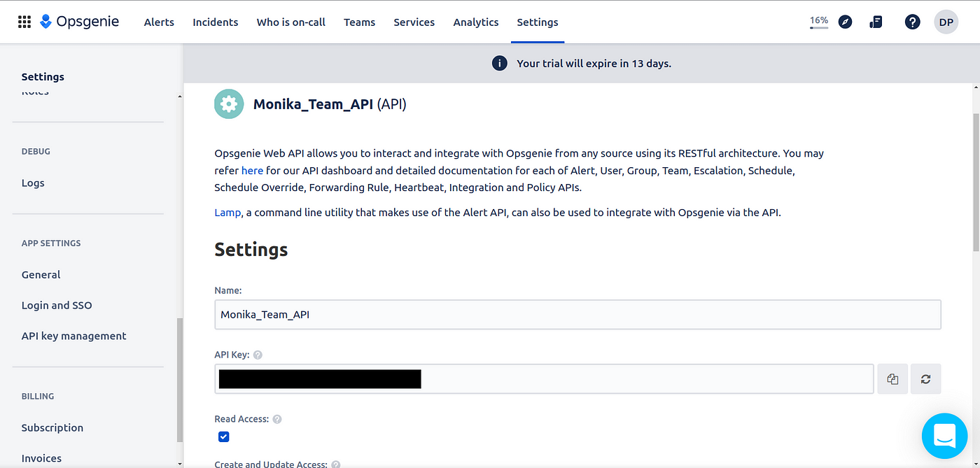
Task: Click the Create and Update Access help icon
Action: 336,464
